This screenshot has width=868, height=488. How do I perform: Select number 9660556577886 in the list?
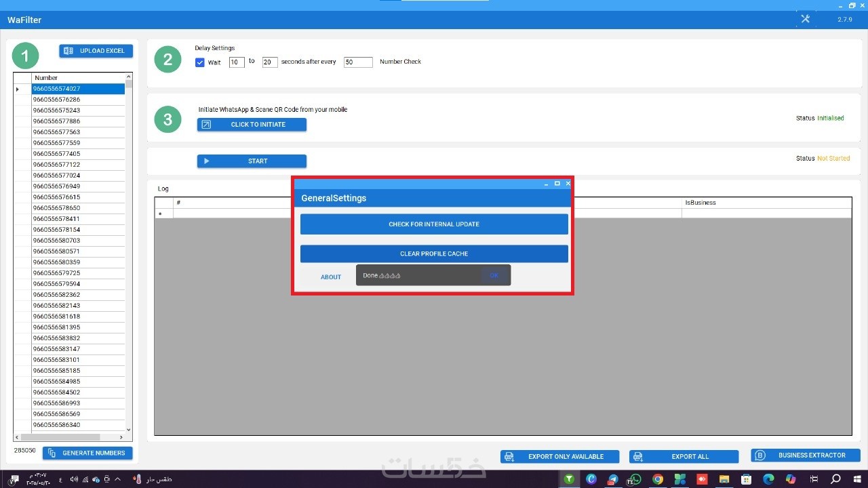(x=78, y=121)
